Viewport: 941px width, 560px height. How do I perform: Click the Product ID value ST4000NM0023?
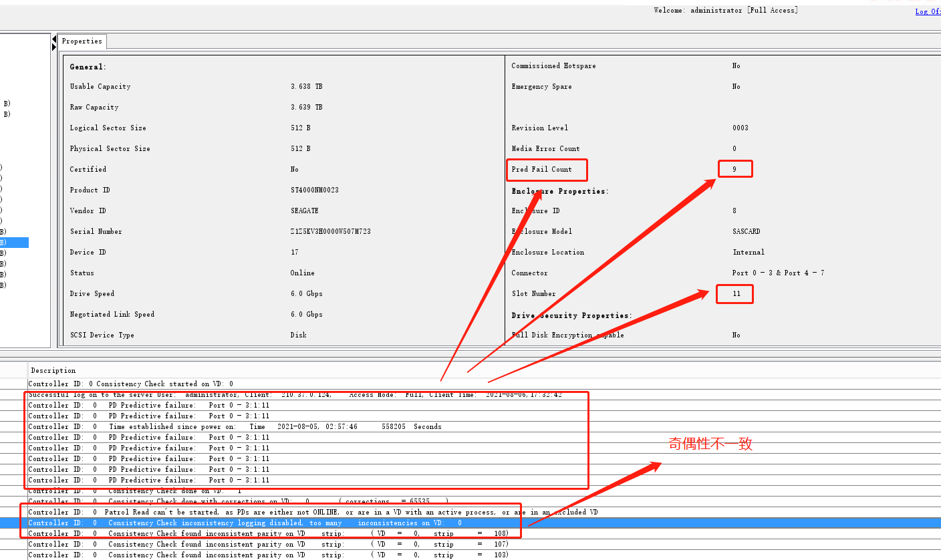click(x=314, y=190)
